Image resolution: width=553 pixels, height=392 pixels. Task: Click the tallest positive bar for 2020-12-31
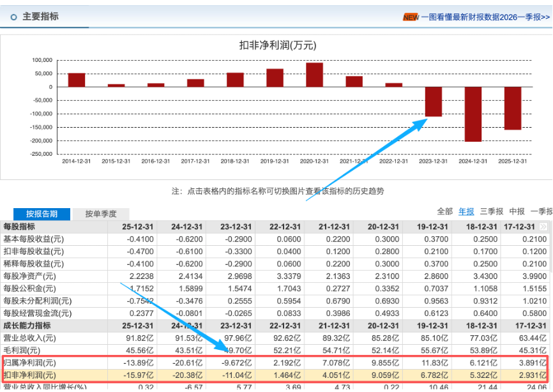(x=314, y=75)
